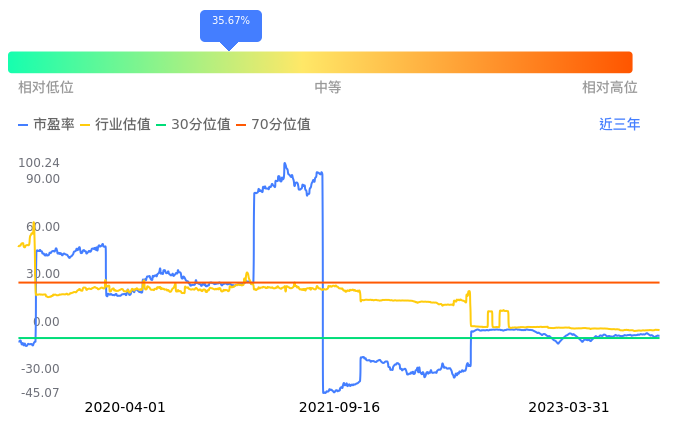Click the green-to-orange valuation gradient bar
The width and height of the screenshot is (686, 442).
[320, 62]
